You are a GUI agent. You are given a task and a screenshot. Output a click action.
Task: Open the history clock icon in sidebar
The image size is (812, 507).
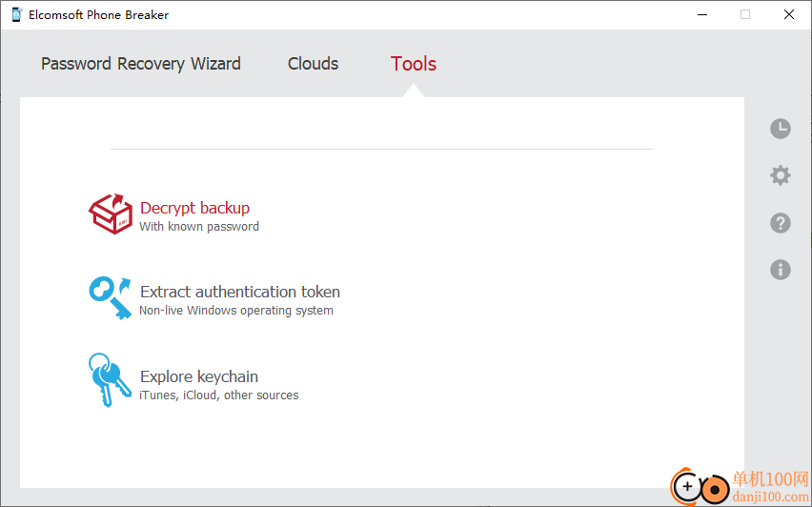780,129
